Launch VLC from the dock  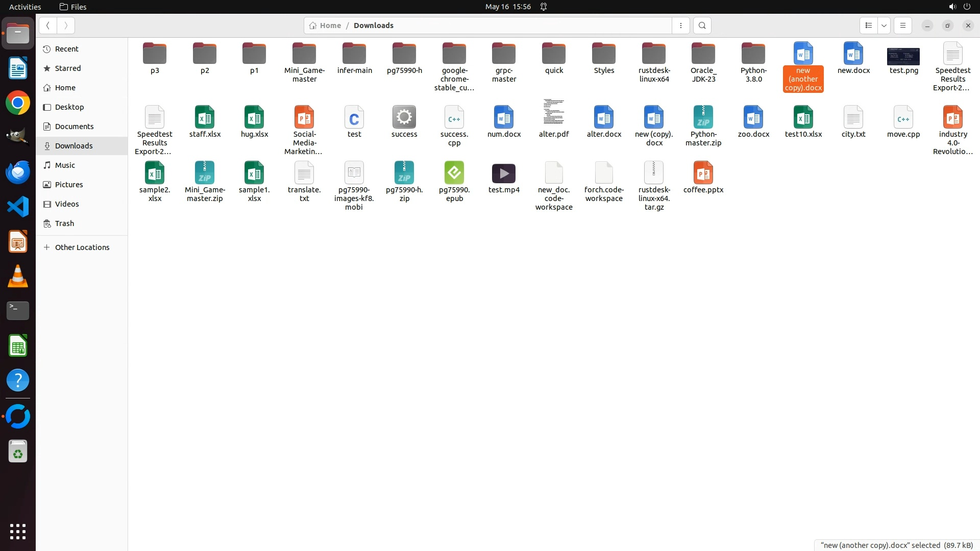18,276
